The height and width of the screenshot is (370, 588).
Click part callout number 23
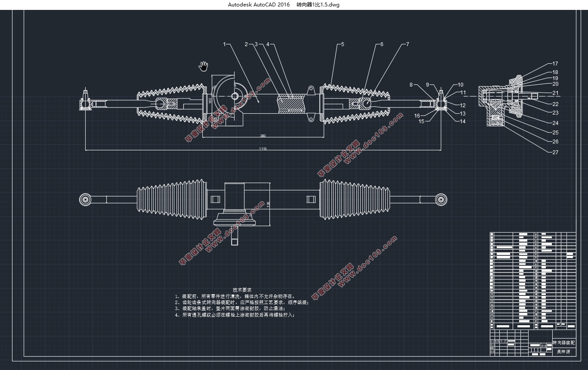[555, 113]
